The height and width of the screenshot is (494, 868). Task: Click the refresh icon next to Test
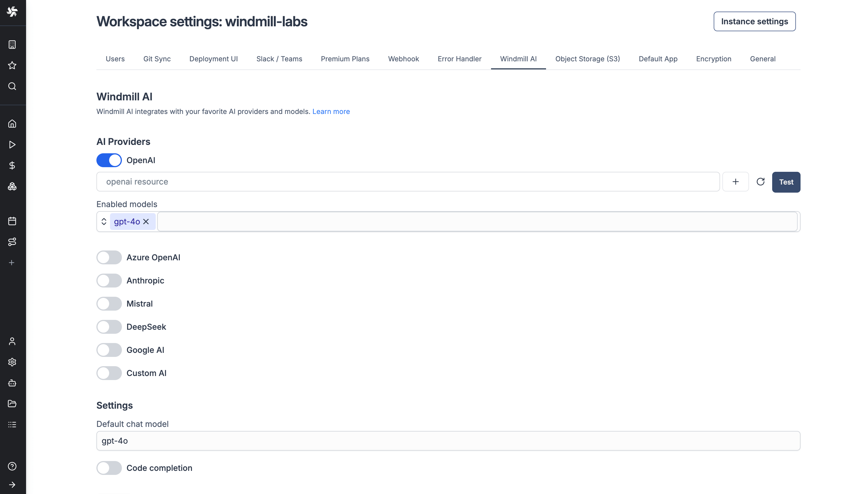760,182
